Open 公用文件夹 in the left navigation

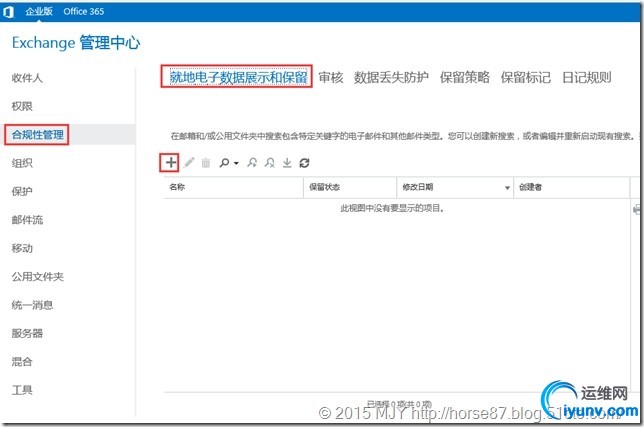37,276
